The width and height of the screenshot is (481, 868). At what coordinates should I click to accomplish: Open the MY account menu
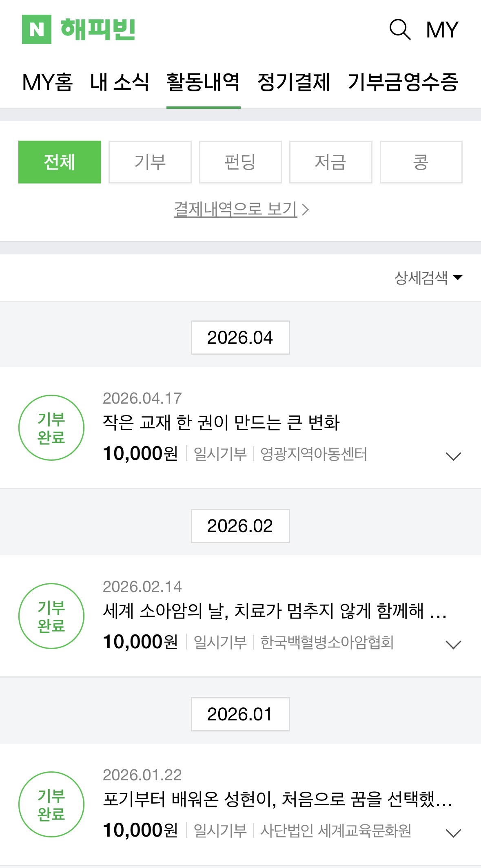point(442,30)
